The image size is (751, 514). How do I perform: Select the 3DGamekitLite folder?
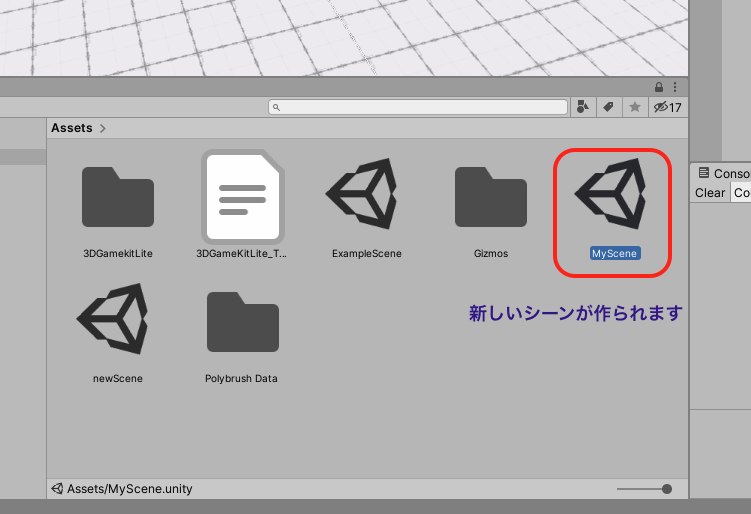(x=118, y=196)
